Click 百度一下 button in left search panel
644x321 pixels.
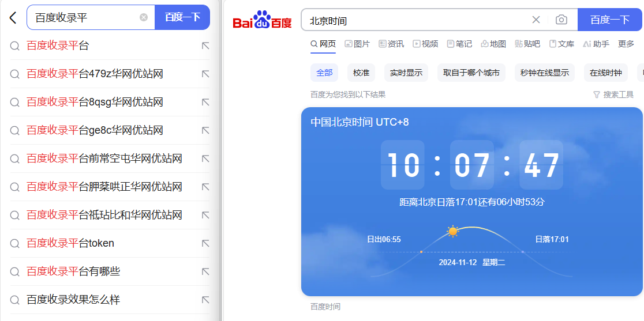[x=182, y=17]
